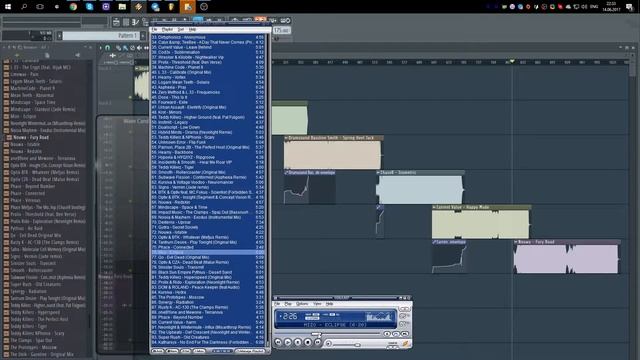Open the Spring Reel Tack clip menu arrow
640x360 pixels.
(x=286, y=138)
